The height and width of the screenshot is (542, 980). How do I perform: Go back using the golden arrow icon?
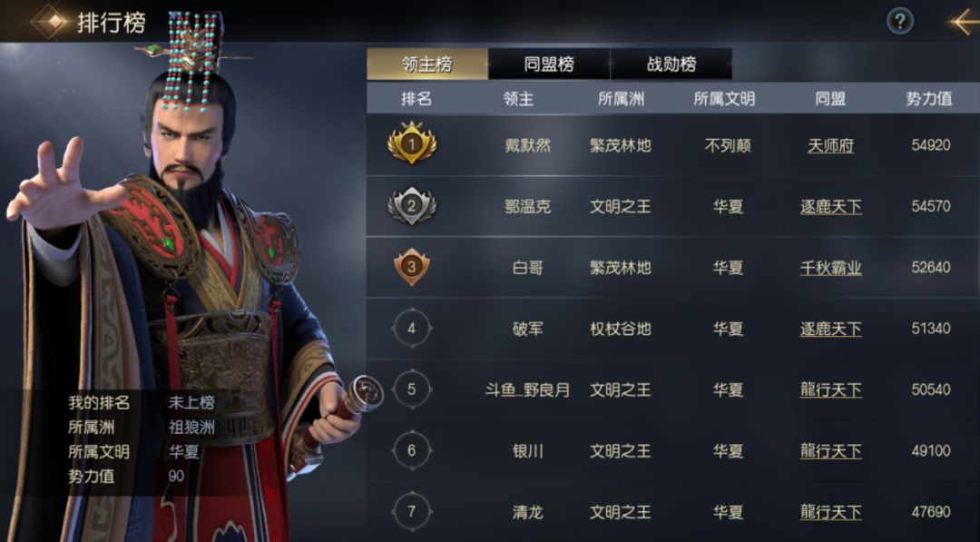[965, 22]
